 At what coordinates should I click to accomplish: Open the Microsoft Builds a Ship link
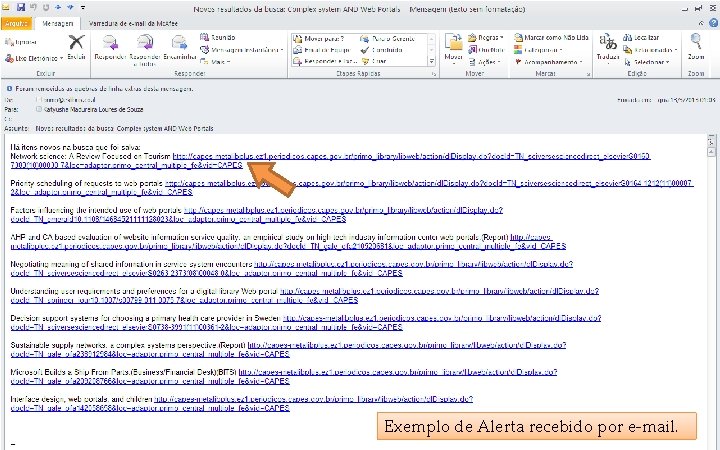(398, 372)
